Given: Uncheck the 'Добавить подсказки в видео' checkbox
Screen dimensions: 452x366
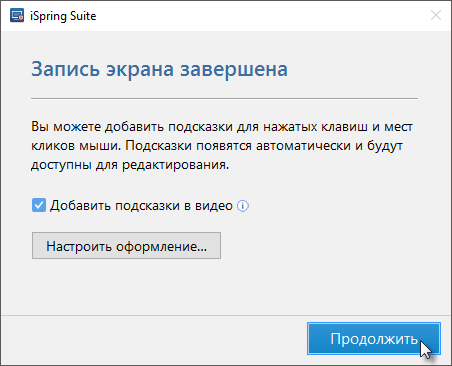Looking at the screenshot, I should pos(39,205).
